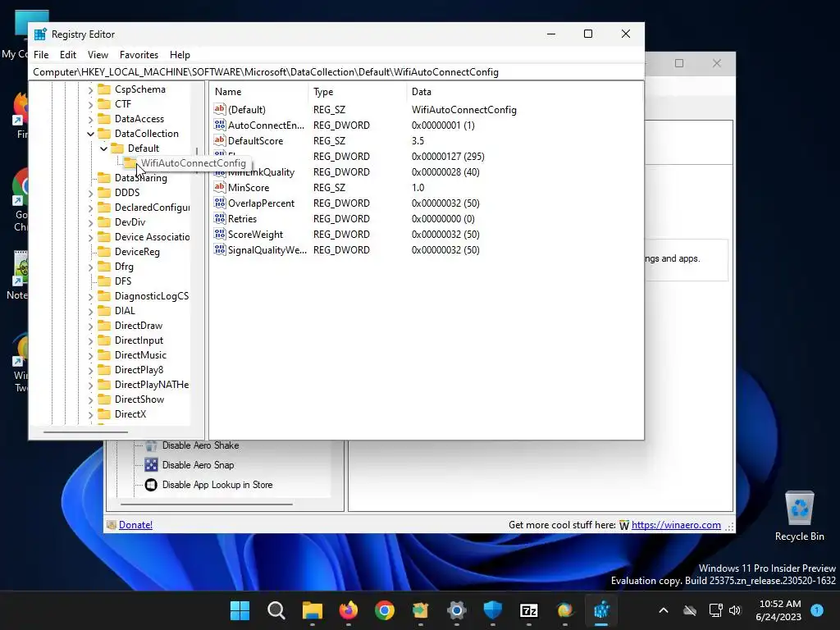Open the Windows Start menu
Screen dimensions: 840x630
240,610
